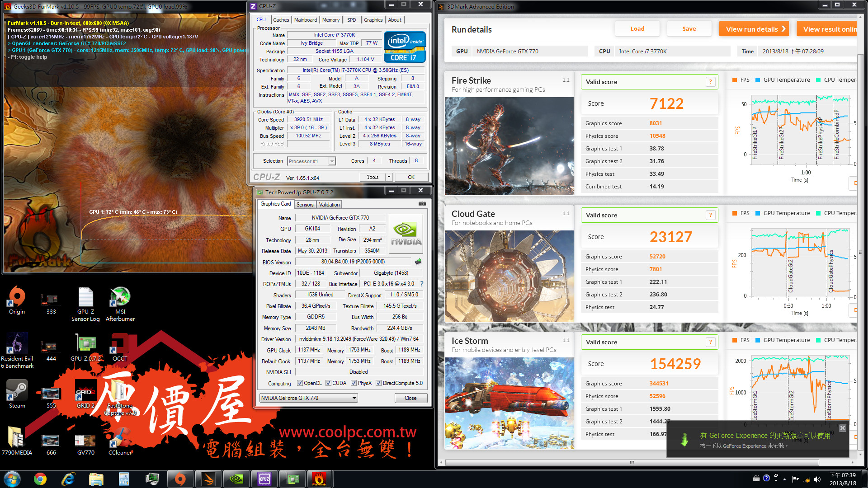Image resolution: width=868 pixels, height=488 pixels.
Task: Switch to the Sensors tab in GPU-Z
Action: click(x=305, y=205)
